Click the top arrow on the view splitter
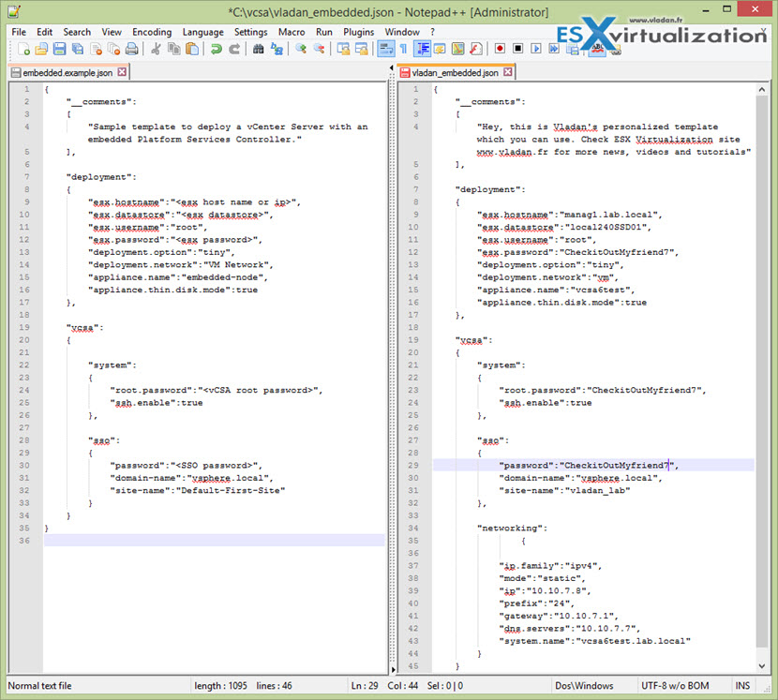This screenshot has width=778, height=700. (392, 68)
